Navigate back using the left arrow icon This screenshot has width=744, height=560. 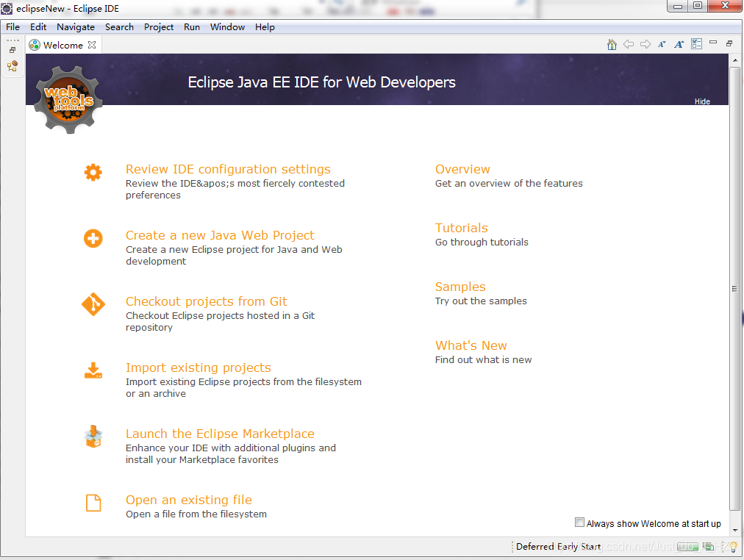pyautogui.click(x=629, y=44)
